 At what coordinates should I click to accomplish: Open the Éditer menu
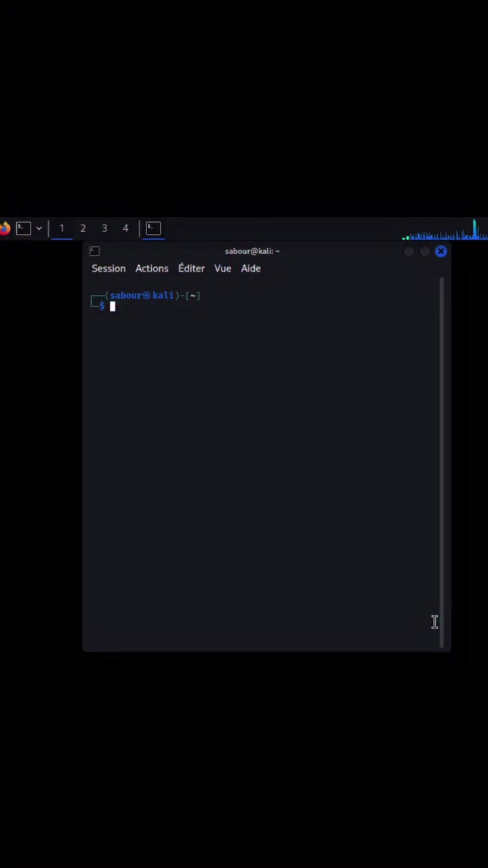(x=191, y=269)
